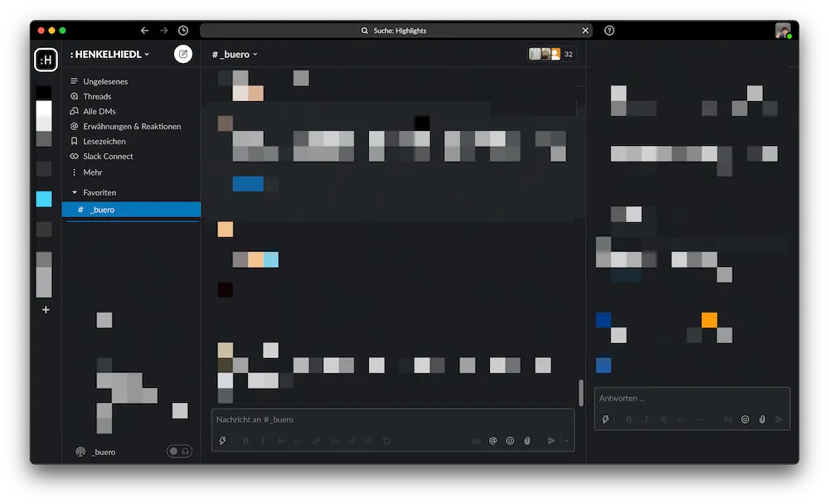Open send options arrow beside send button

[567, 440]
